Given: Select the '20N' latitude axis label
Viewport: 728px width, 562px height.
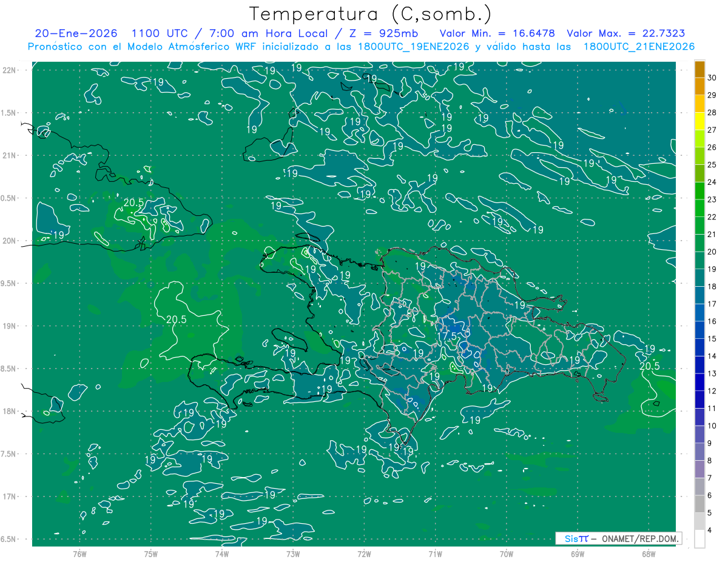Looking at the screenshot, I should coord(9,241).
